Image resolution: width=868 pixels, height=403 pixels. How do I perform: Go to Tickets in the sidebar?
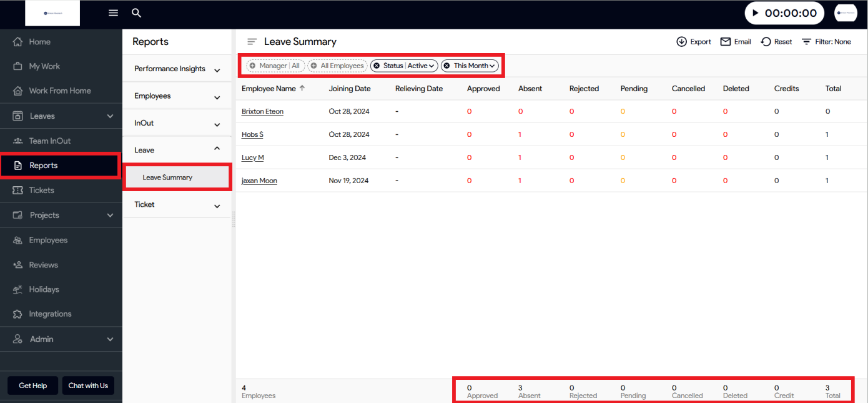pyautogui.click(x=41, y=191)
